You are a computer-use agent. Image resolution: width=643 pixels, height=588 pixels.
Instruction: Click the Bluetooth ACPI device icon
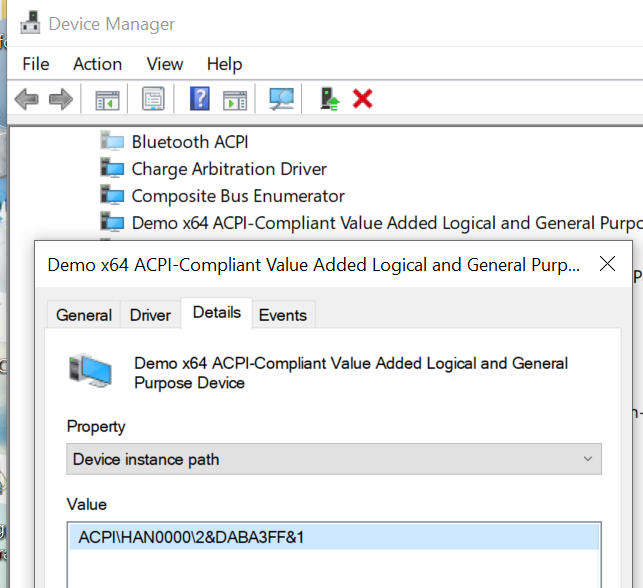tap(112, 141)
